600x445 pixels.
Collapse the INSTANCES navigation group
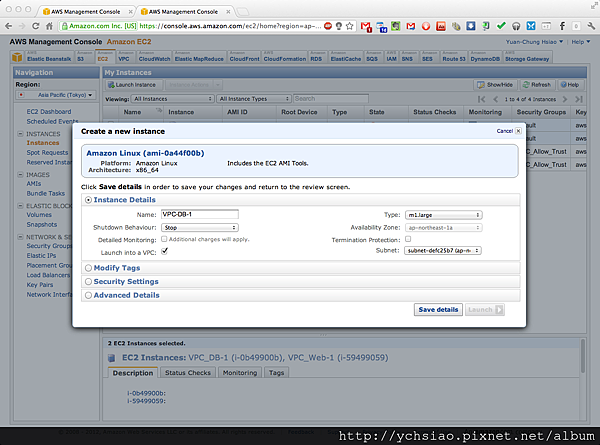click(x=20, y=134)
